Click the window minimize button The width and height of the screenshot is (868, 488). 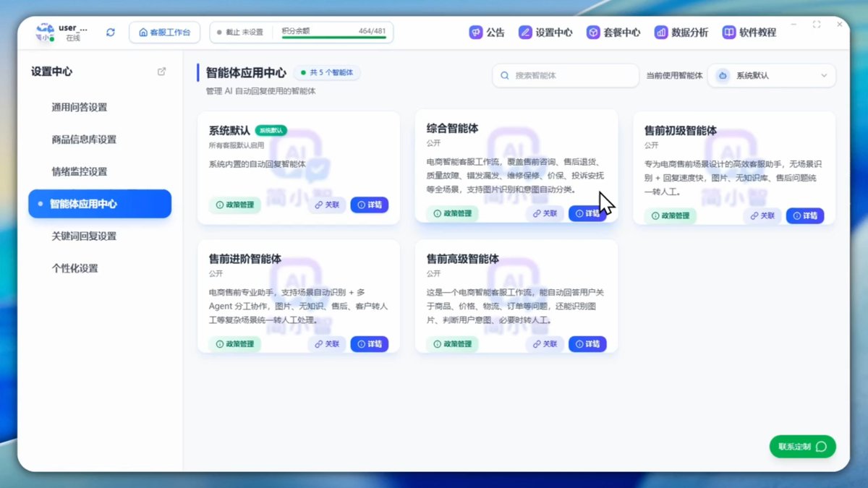coord(793,25)
